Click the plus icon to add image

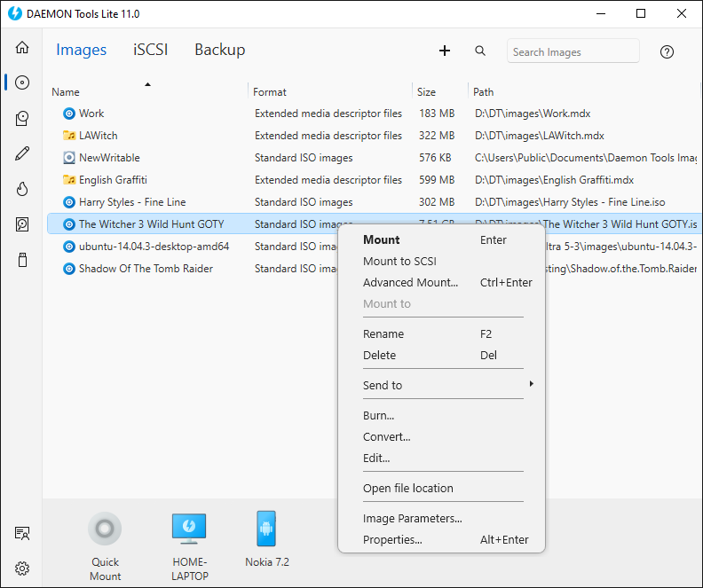(x=445, y=51)
